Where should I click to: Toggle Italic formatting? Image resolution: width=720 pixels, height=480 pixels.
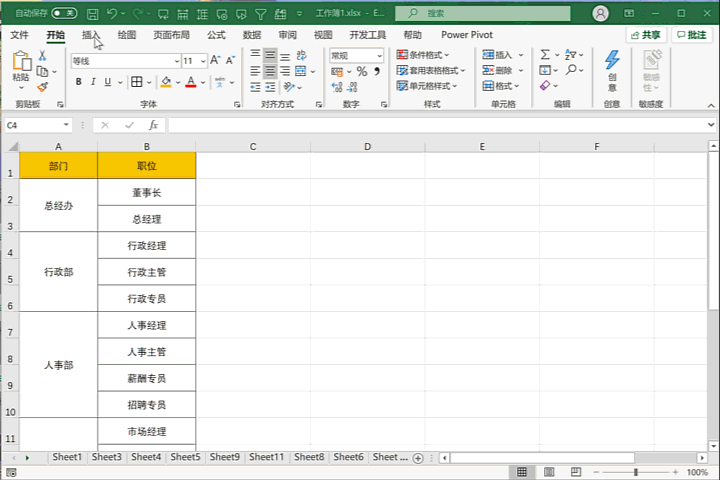tap(93, 82)
